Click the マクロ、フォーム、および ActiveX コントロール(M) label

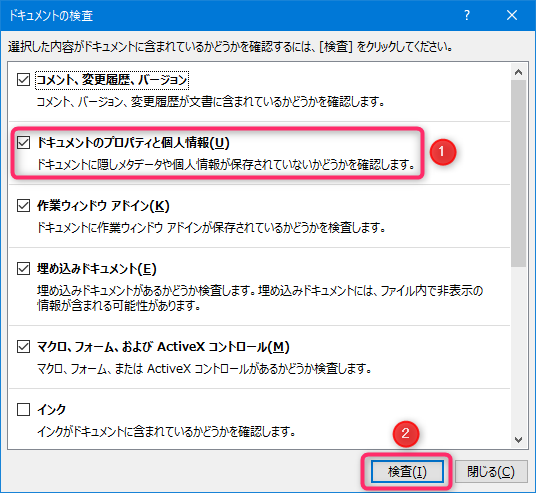(163, 347)
